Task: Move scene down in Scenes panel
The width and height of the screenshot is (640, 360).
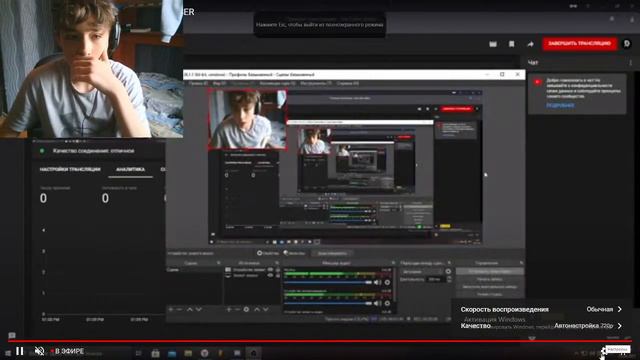Action: [198, 309]
